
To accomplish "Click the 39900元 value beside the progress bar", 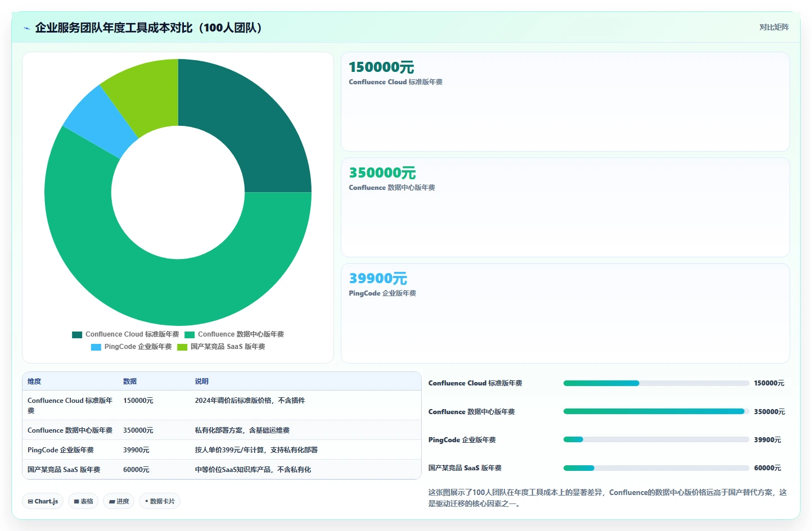I will tap(768, 440).
